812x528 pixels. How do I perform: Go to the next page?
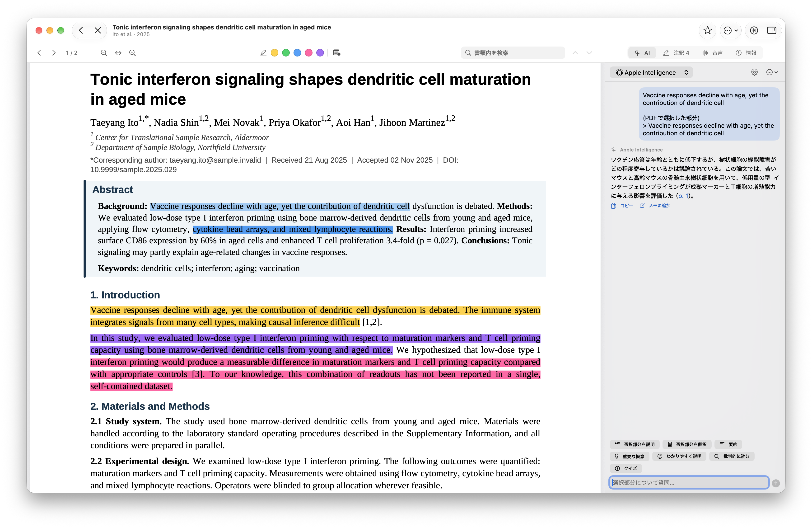click(54, 53)
